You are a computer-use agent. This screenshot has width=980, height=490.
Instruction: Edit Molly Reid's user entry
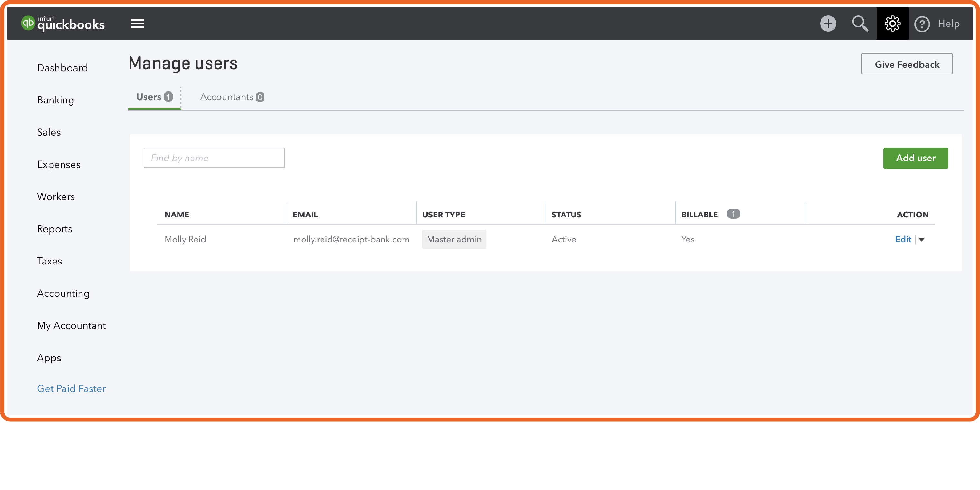(x=903, y=239)
